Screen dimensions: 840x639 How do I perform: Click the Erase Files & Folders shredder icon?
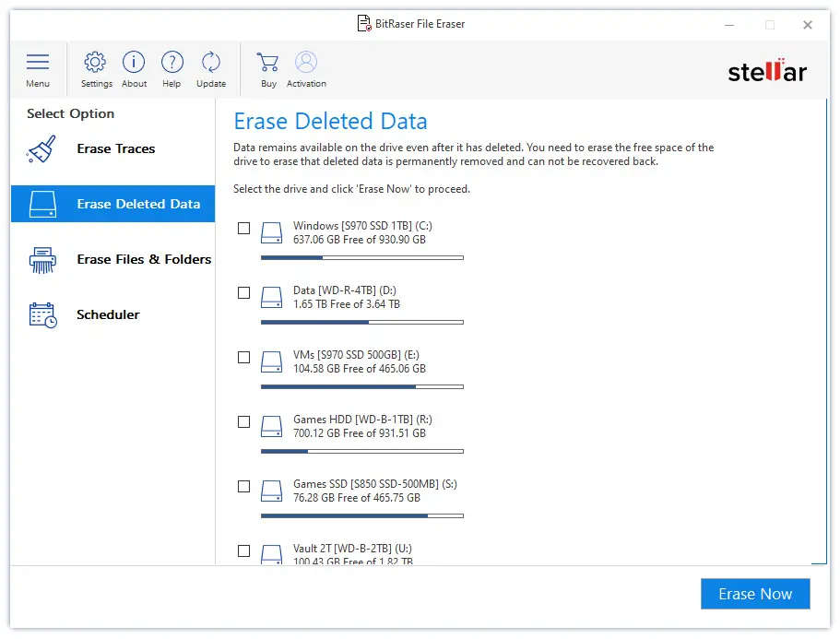point(42,260)
